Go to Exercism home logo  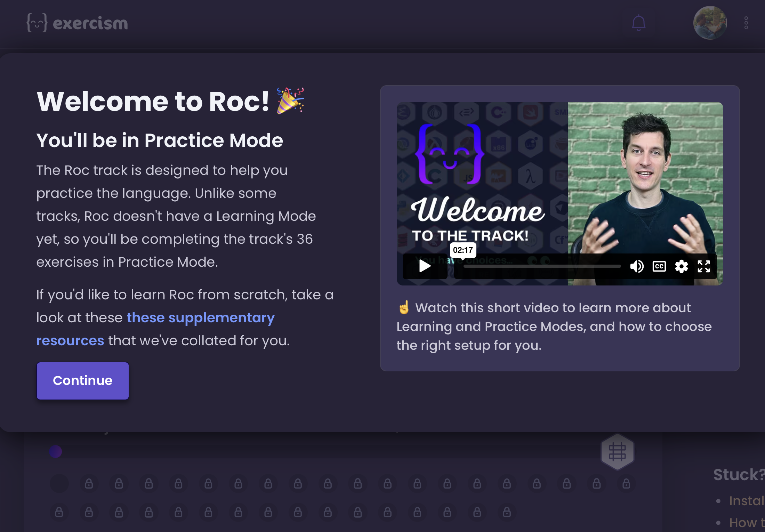click(77, 23)
